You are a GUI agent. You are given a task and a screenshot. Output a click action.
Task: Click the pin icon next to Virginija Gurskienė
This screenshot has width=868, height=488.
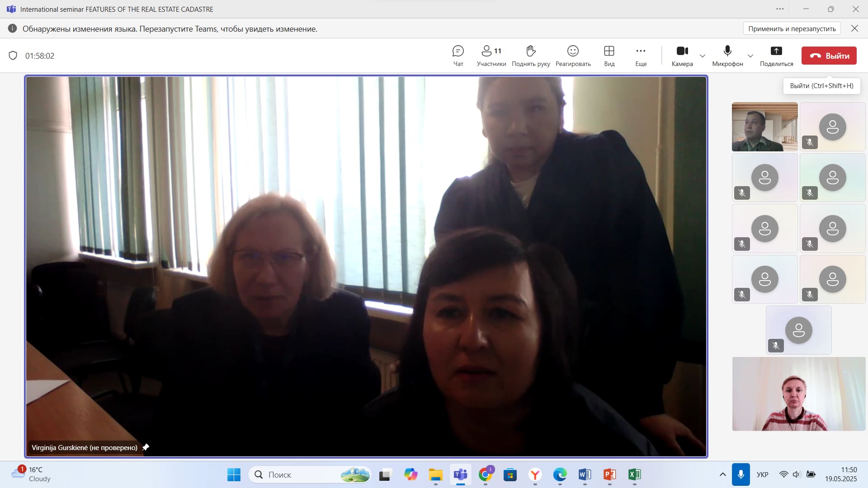pyautogui.click(x=146, y=447)
